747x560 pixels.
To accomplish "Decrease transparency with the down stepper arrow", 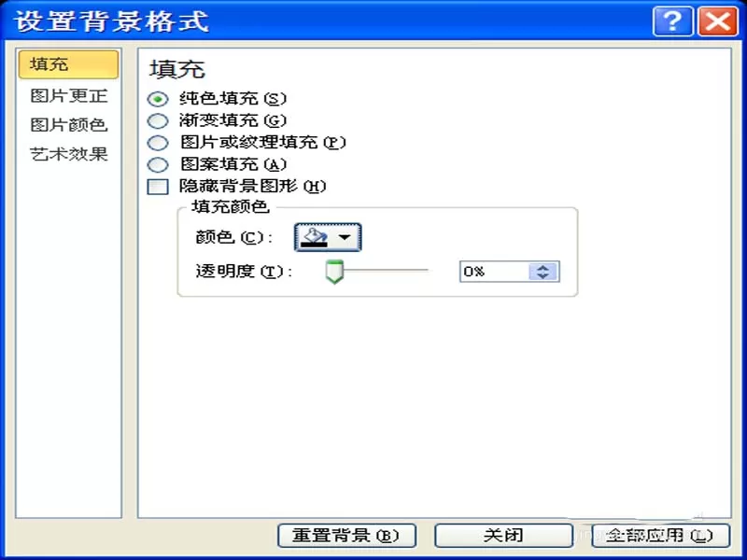I will pos(543,276).
